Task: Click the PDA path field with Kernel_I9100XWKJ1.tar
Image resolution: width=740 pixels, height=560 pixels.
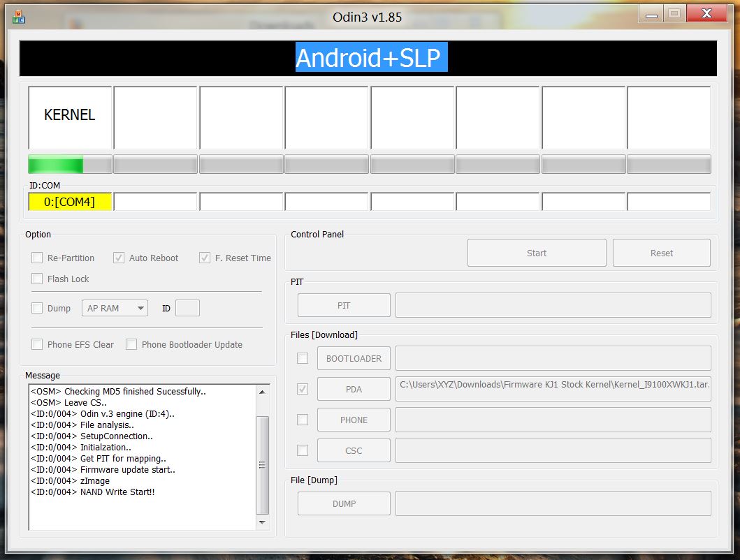Action: 553,389
